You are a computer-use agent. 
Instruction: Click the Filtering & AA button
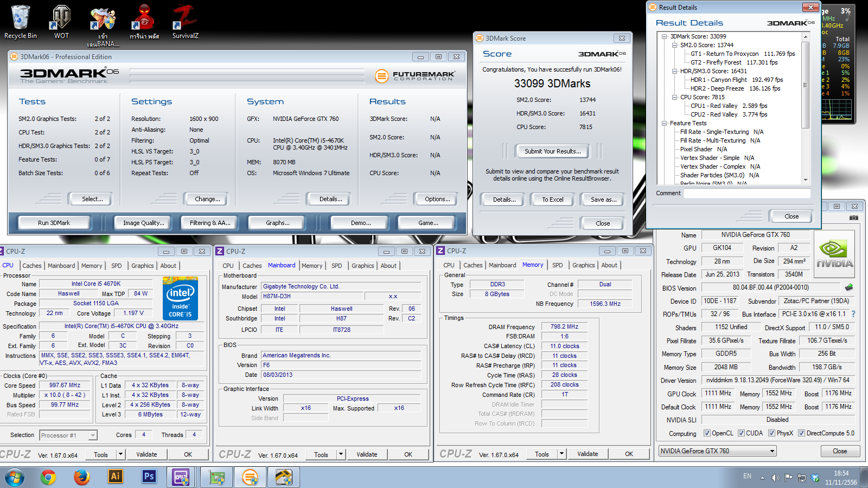pyautogui.click(x=210, y=223)
